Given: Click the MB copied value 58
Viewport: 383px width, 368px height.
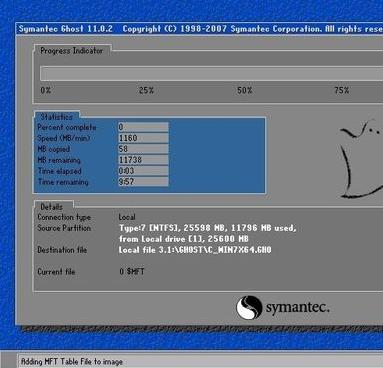Looking at the screenshot, I should (x=143, y=149).
